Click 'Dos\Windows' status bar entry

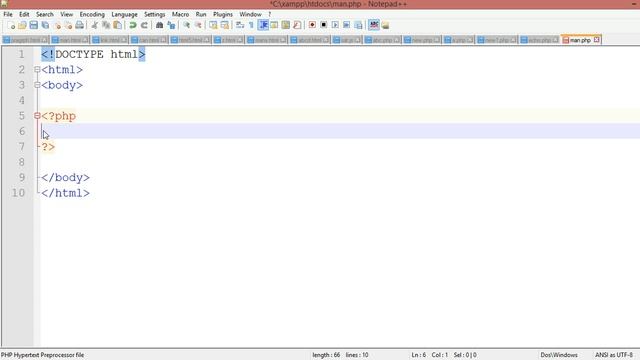[x=559, y=355]
